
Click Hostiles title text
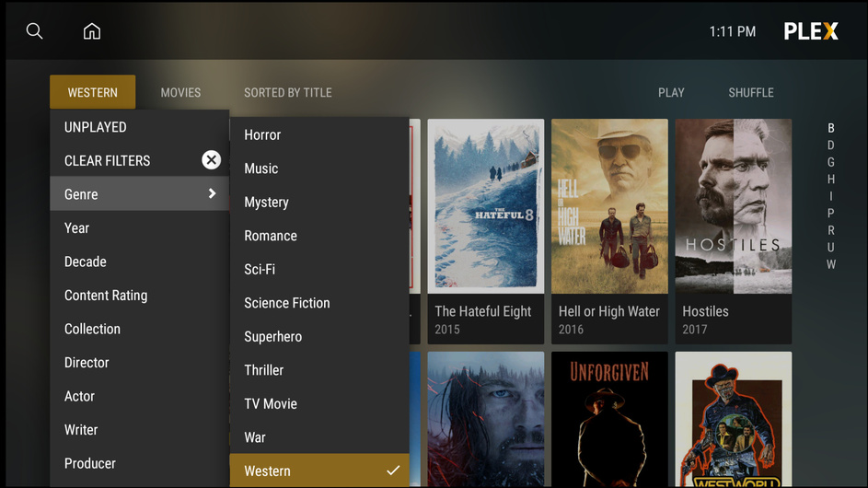705,311
